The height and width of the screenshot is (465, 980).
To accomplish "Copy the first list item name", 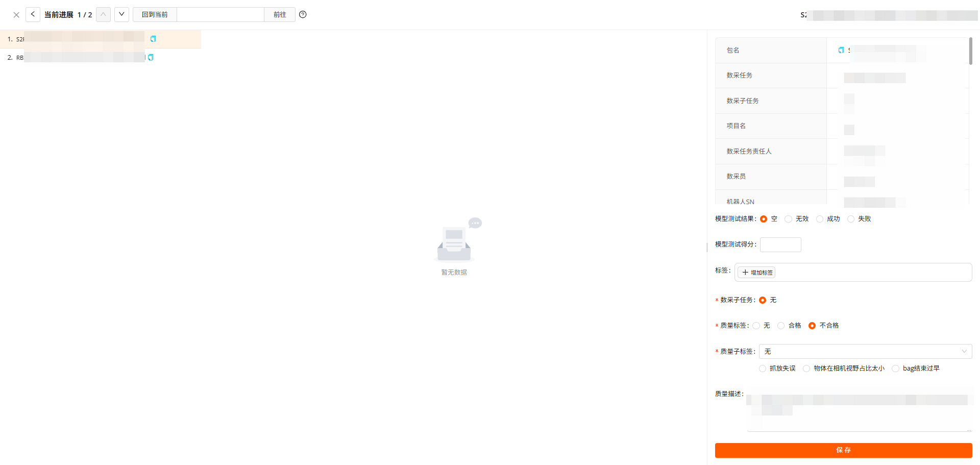I will point(153,39).
